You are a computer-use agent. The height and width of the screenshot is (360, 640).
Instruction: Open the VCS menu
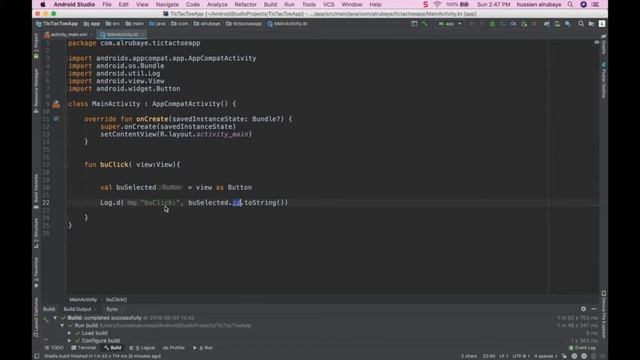point(329,4)
